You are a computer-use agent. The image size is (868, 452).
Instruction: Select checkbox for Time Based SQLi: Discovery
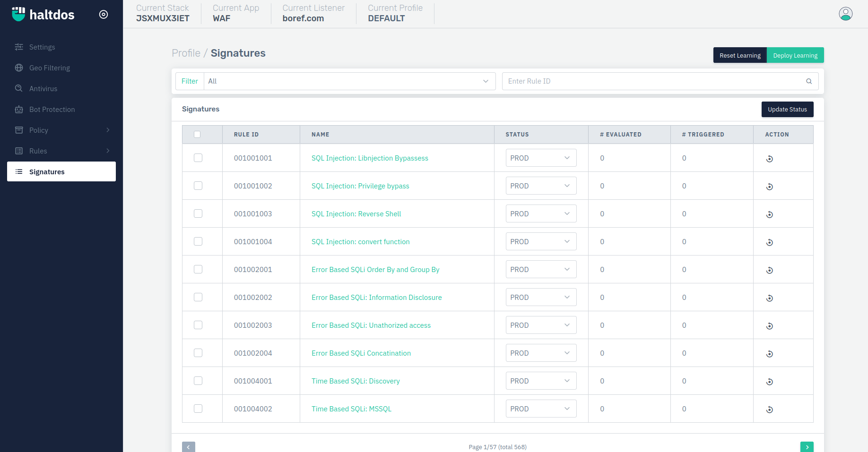tap(198, 381)
